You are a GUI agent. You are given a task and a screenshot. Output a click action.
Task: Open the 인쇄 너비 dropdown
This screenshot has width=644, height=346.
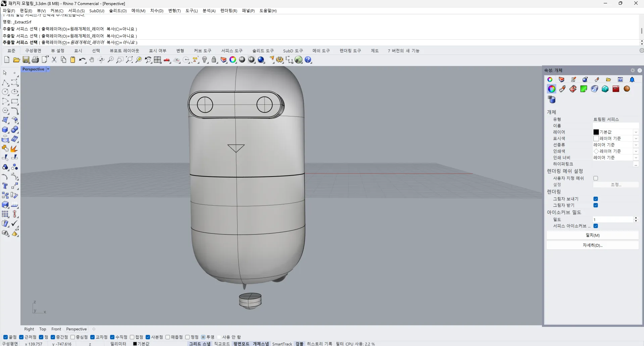click(636, 157)
